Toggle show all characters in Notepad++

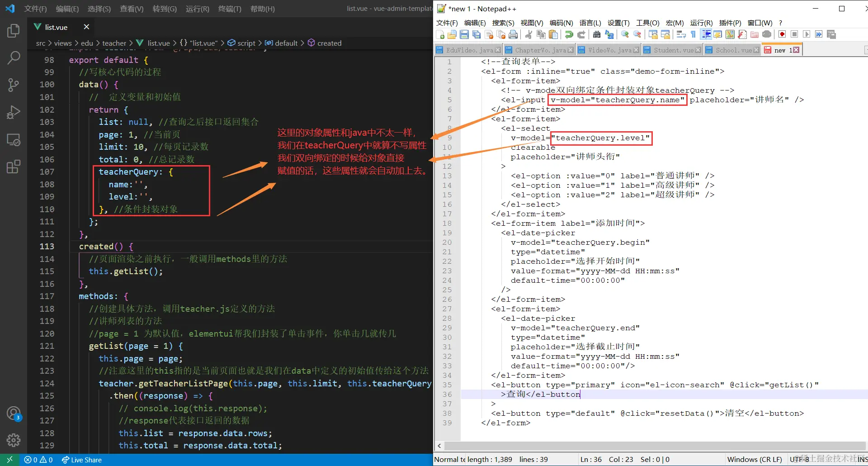coord(693,34)
